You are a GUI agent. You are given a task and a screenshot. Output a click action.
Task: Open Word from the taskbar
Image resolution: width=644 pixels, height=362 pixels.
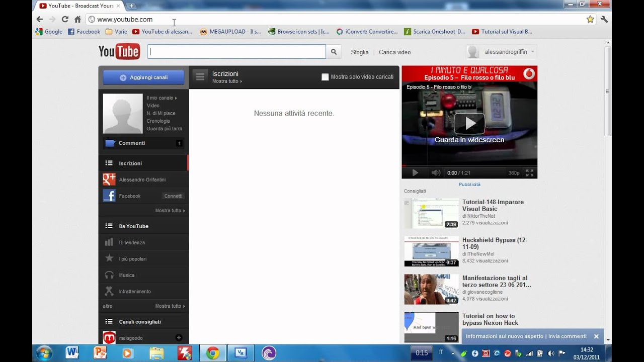coord(72,353)
